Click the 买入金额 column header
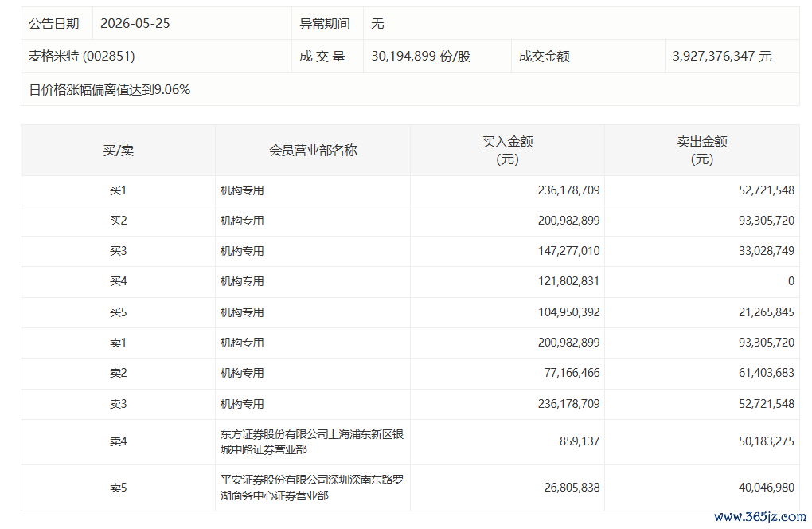The height and width of the screenshot is (529, 812). 508,151
